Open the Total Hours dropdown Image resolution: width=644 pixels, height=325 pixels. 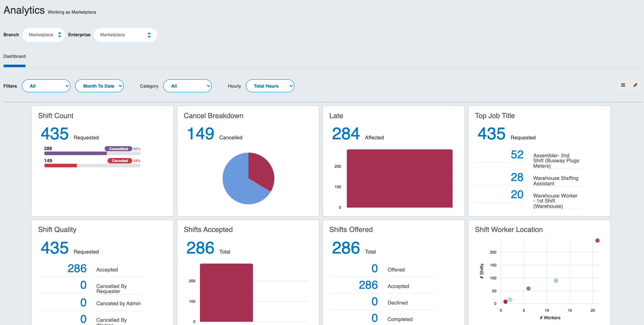270,86
